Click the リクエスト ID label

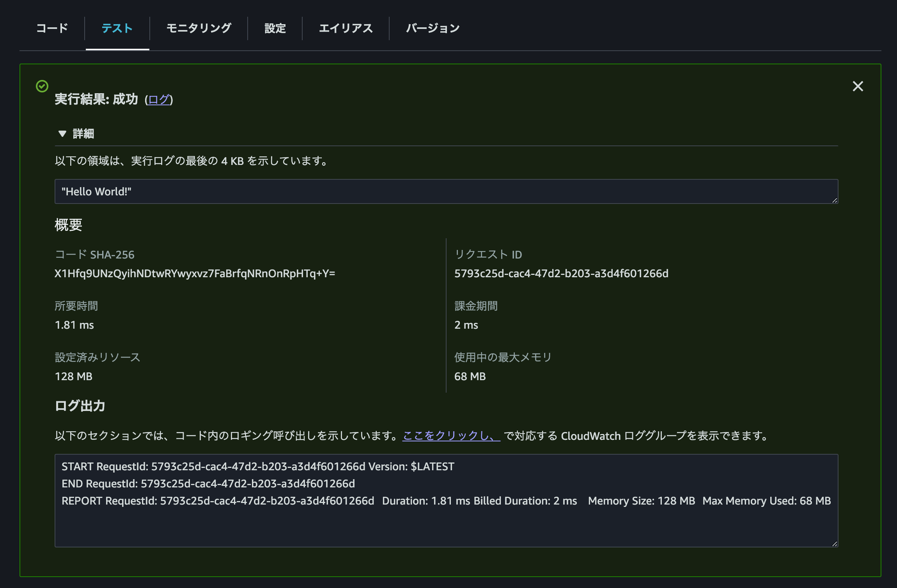point(488,255)
